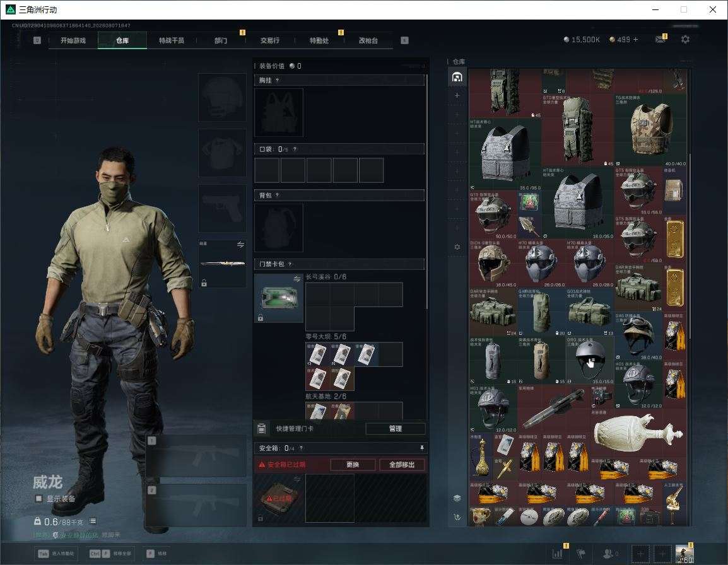
Task: Show help for 门禁卡包 question mark
Action: pyautogui.click(x=290, y=264)
